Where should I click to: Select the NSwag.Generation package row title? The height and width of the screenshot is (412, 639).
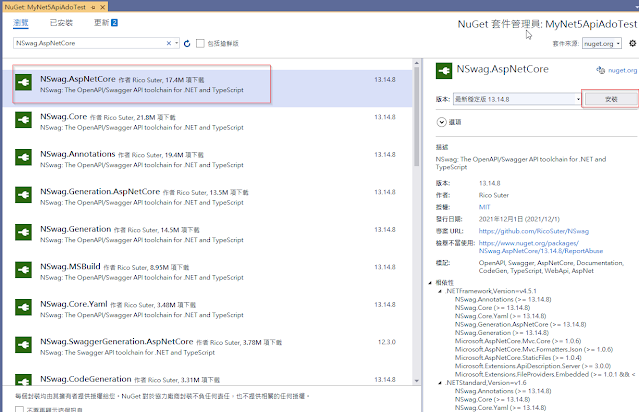coord(75,229)
